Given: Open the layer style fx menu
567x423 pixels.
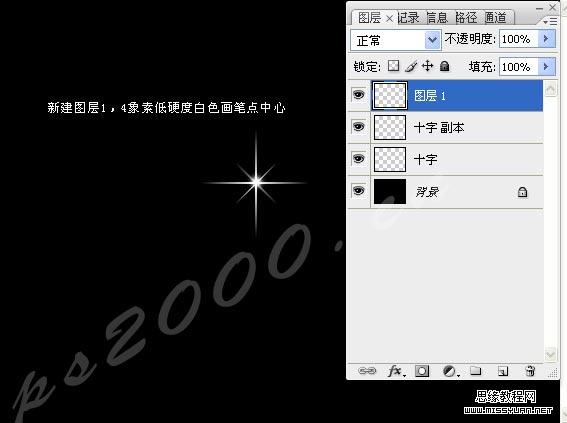Looking at the screenshot, I should click(396, 371).
